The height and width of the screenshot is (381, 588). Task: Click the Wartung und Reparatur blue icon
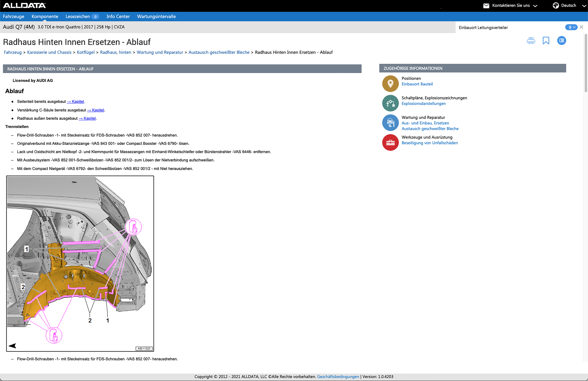pos(390,123)
